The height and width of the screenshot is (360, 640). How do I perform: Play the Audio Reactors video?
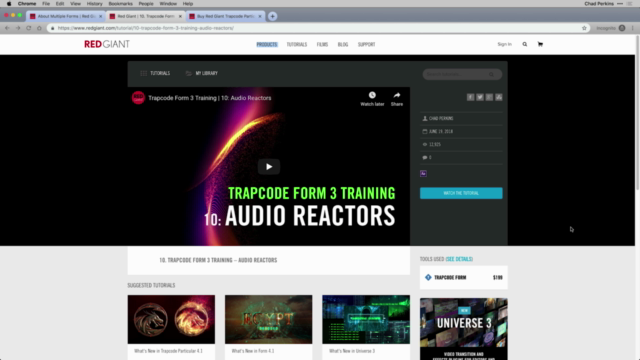pyautogui.click(x=269, y=167)
